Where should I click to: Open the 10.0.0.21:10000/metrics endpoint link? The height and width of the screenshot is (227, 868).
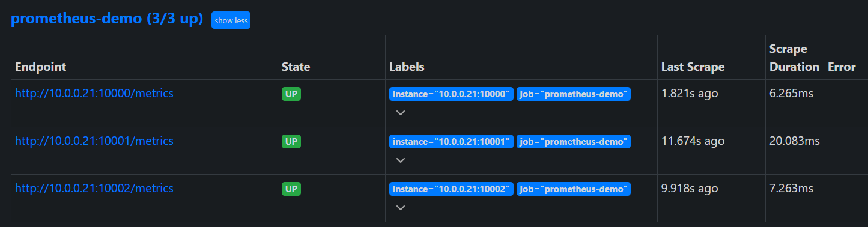[x=94, y=94]
